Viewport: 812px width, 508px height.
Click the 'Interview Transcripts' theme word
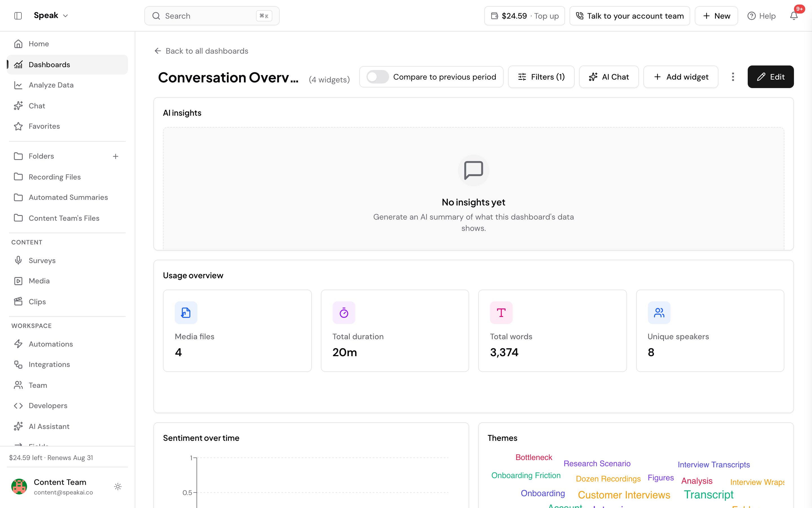714,465
